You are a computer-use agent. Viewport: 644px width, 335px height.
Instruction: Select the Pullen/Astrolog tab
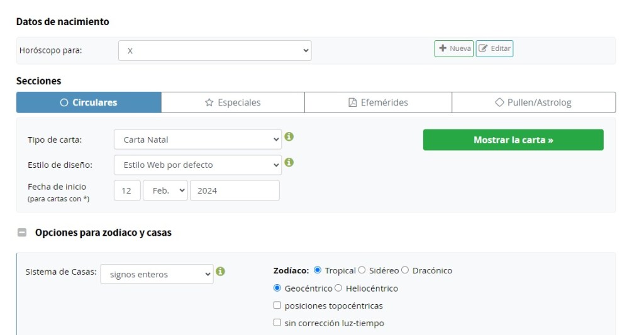tap(533, 102)
